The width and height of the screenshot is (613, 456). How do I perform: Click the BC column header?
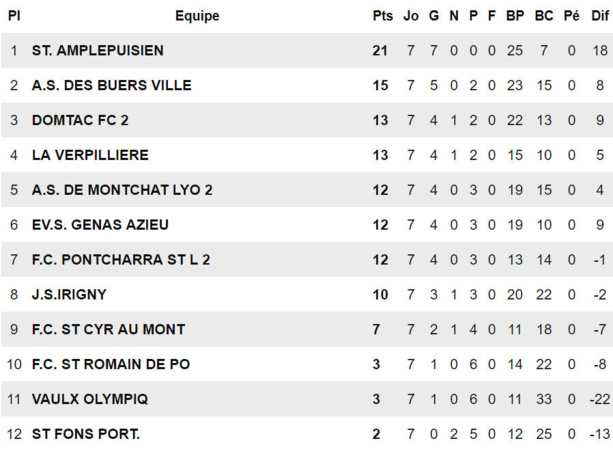[x=544, y=16]
